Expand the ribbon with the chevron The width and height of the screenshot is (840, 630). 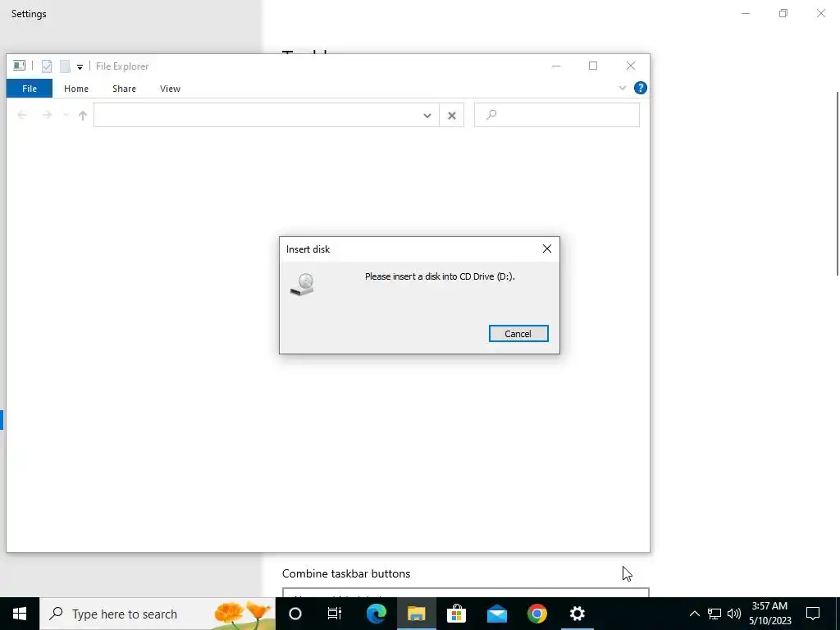tap(622, 88)
